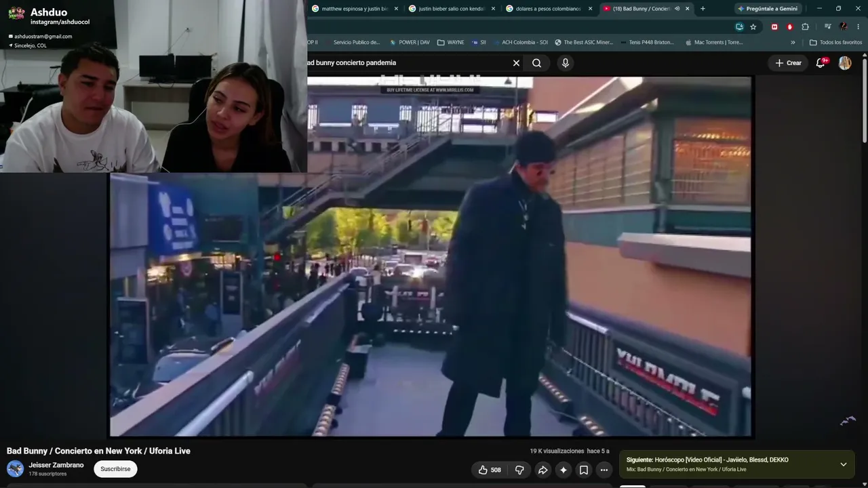This screenshot has height=488, width=868.
Task: Click the video player to pause
Action: tap(431, 256)
